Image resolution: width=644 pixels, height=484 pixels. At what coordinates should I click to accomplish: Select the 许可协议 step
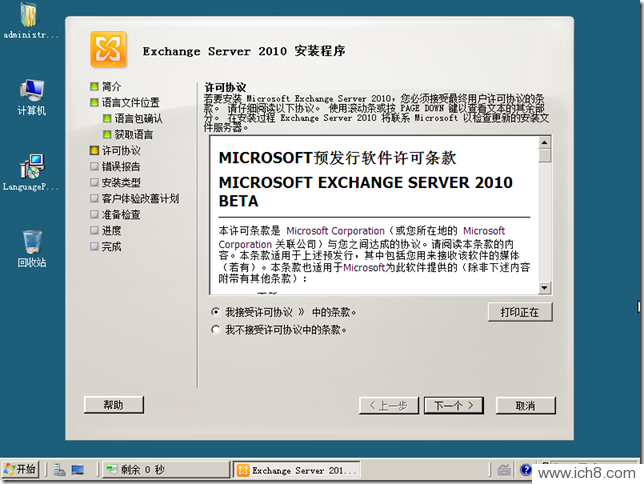tap(115, 150)
